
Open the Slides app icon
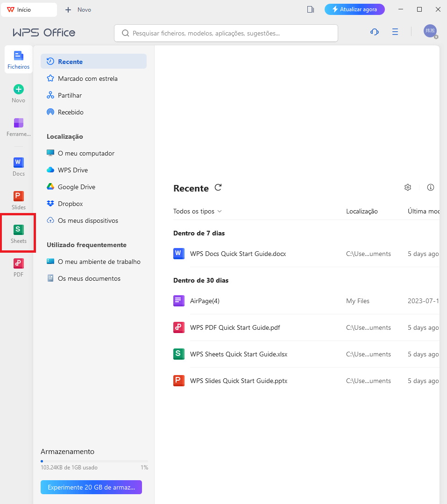(x=18, y=196)
